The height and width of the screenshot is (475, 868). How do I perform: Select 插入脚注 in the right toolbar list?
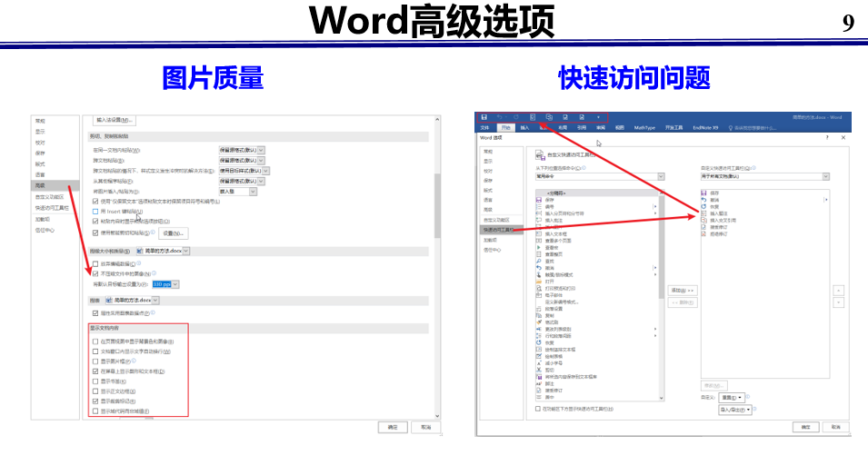pyautogui.click(x=714, y=213)
